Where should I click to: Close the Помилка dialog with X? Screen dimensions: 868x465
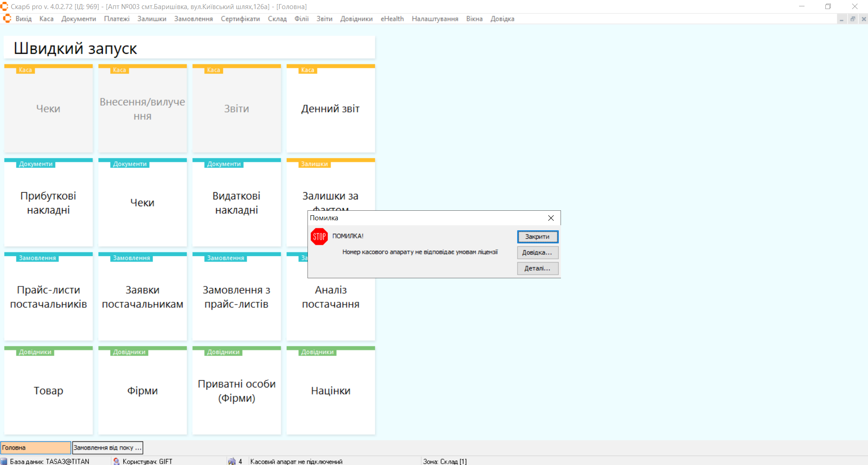coord(551,218)
